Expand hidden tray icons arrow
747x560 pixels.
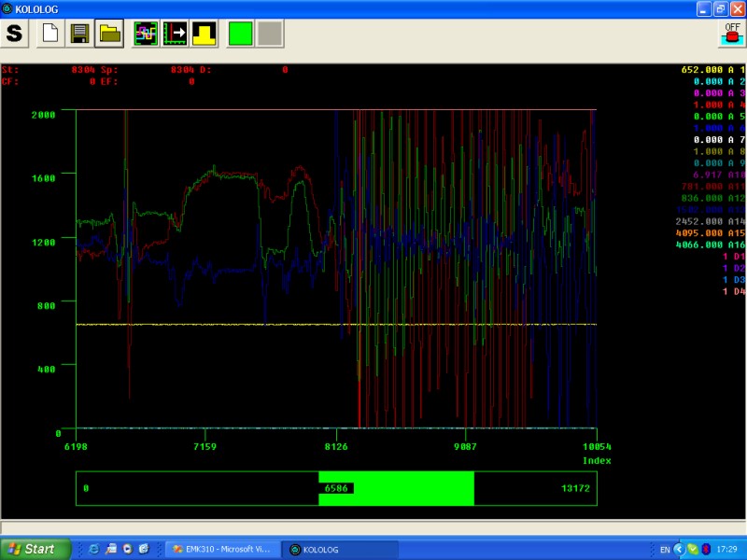[680, 549]
